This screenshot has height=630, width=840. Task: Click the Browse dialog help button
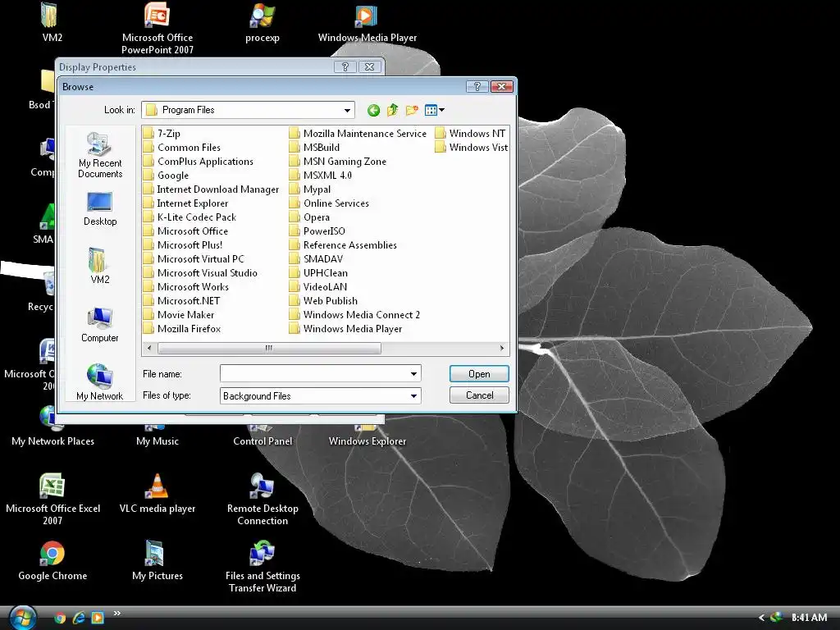click(477, 86)
